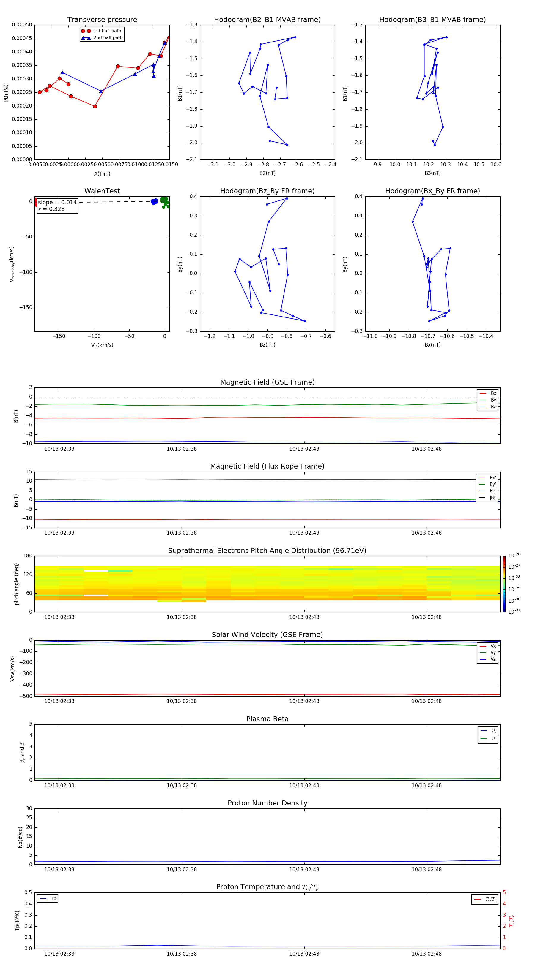535x980 pixels.
Task: Click the 'pitch angle (deg)' axis label
Action: pos(16,584)
